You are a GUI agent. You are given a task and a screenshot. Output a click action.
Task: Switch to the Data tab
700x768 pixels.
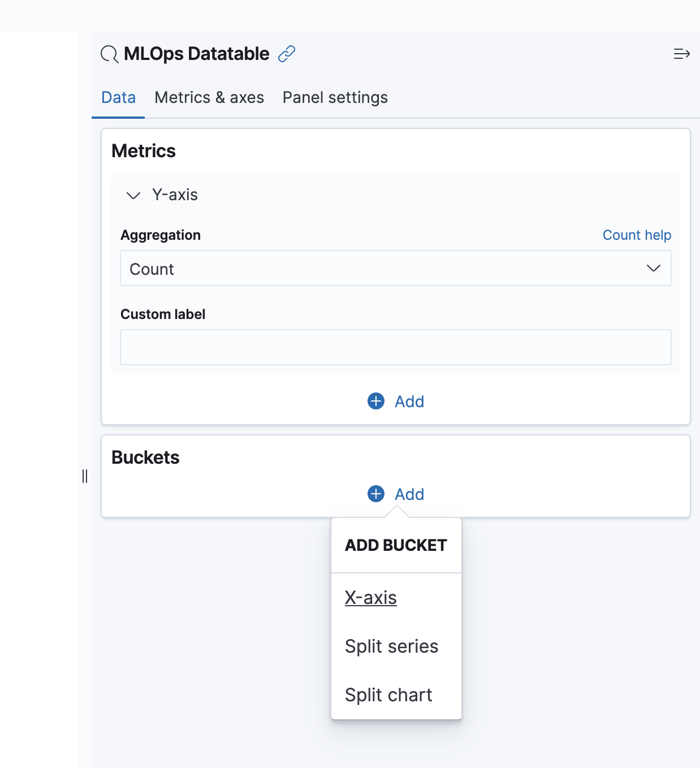118,98
